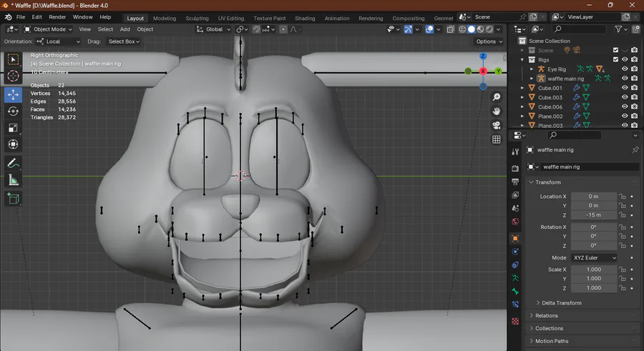Click the Location Z value field

(593, 215)
